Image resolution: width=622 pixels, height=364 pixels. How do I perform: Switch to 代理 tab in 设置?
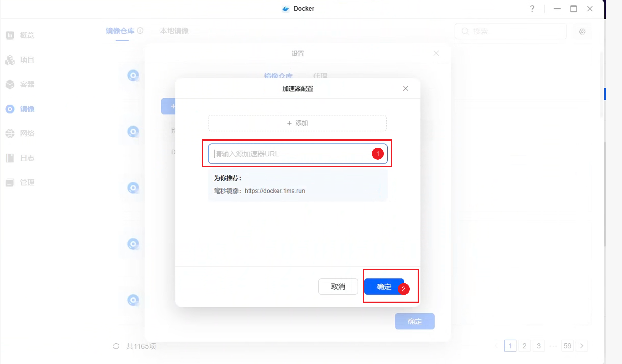[320, 76]
